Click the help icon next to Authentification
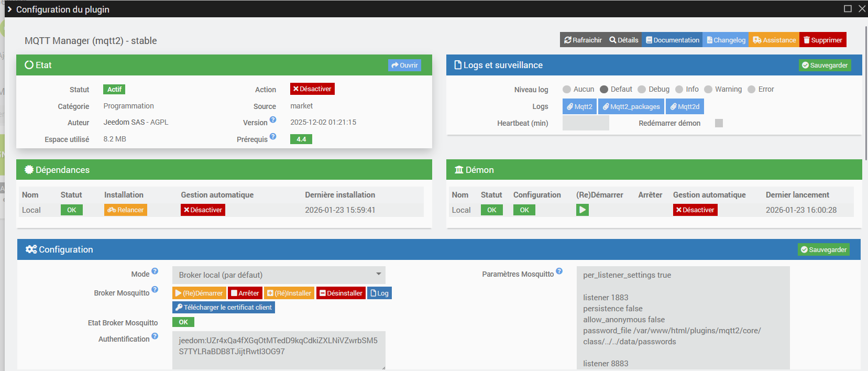868x371 pixels. (155, 336)
